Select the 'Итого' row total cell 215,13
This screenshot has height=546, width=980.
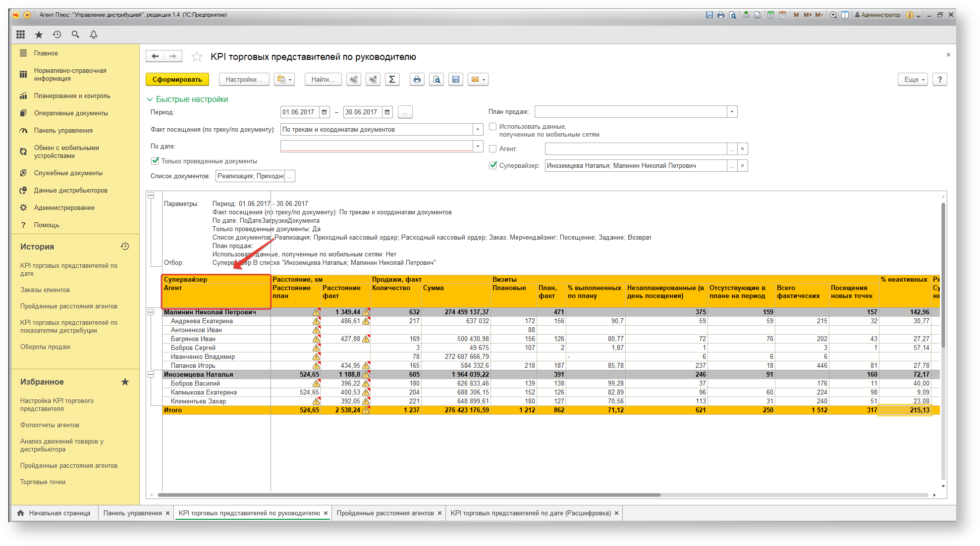tap(905, 410)
